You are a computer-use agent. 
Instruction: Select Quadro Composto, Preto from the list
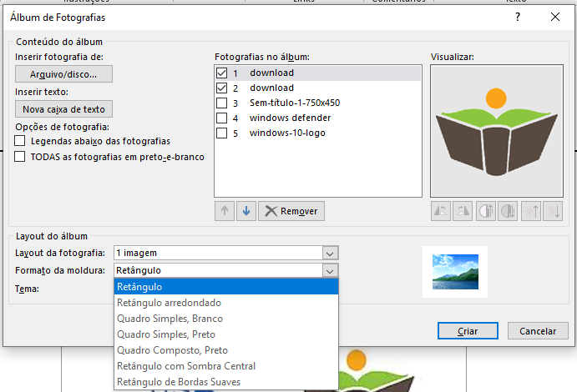[x=172, y=350]
